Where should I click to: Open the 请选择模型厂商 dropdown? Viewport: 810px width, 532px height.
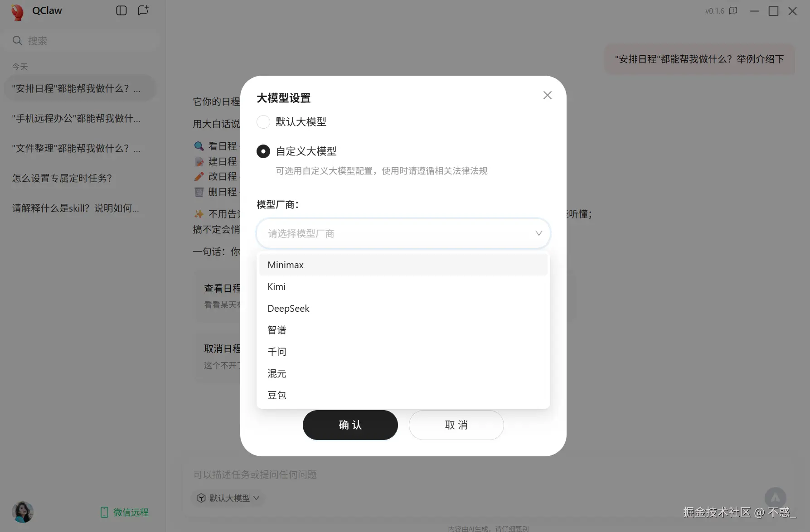pos(403,233)
